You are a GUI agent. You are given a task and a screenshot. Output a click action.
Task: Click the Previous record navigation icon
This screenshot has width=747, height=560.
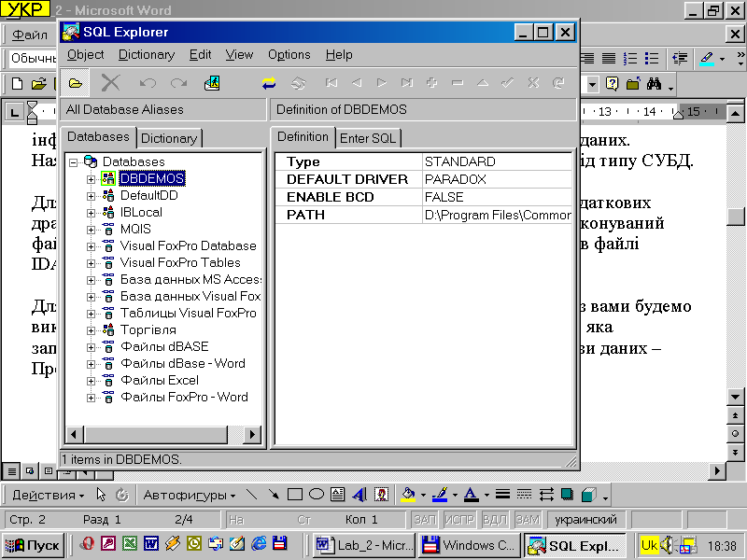click(357, 83)
